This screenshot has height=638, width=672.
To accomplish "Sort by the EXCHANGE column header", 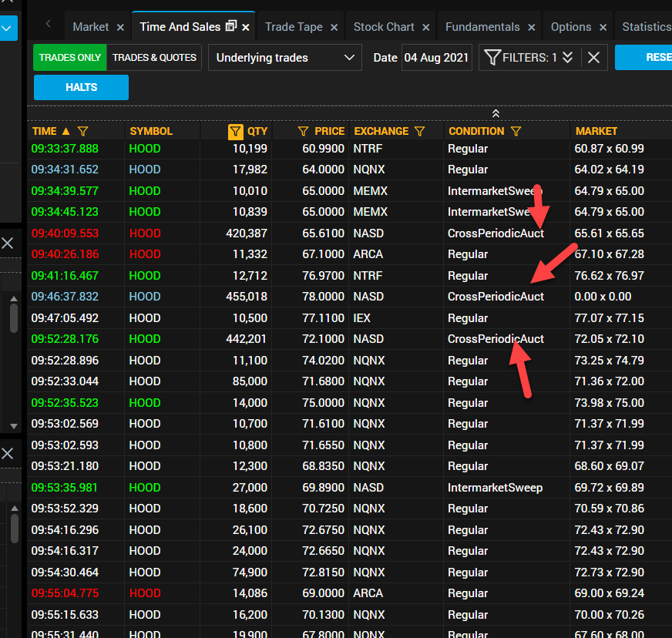I will tap(381, 131).
